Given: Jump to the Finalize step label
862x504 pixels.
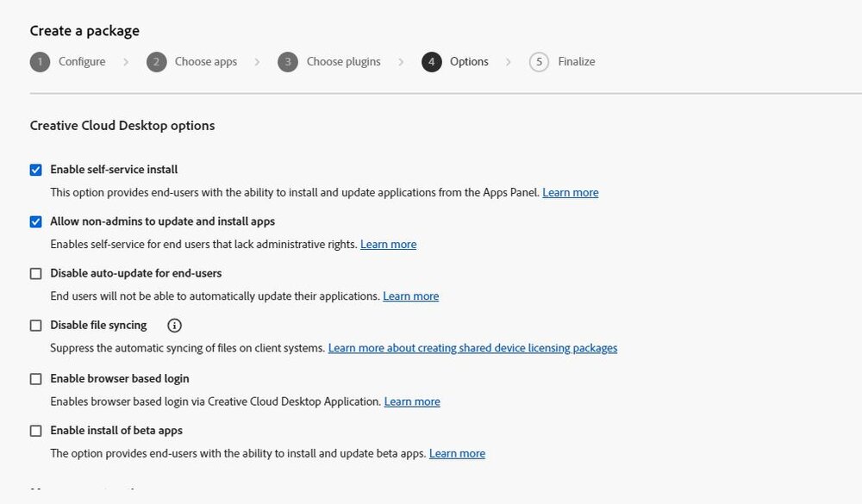Looking at the screenshot, I should point(576,61).
